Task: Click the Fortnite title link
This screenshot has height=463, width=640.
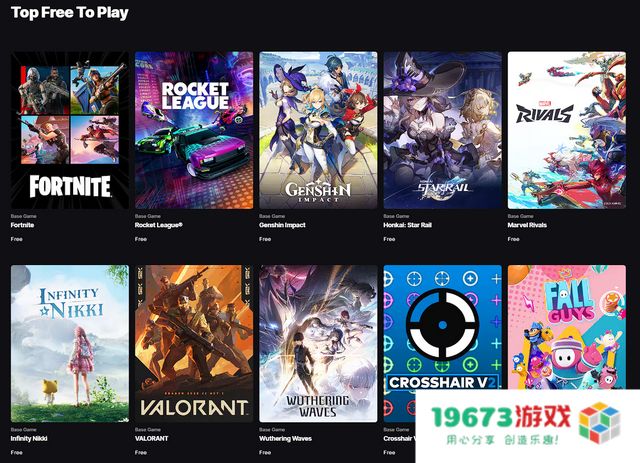Action: coord(22,225)
